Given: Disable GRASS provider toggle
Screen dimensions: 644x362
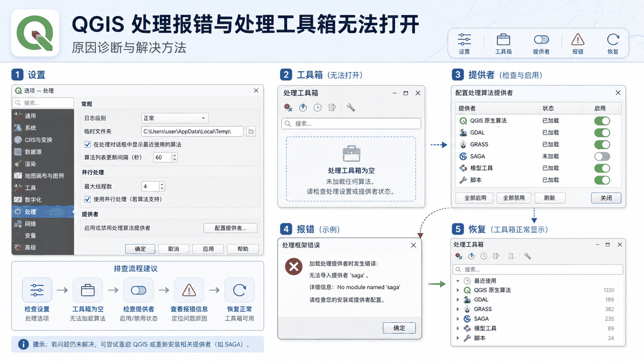Looking at the screenshot, I should [602, 144].
